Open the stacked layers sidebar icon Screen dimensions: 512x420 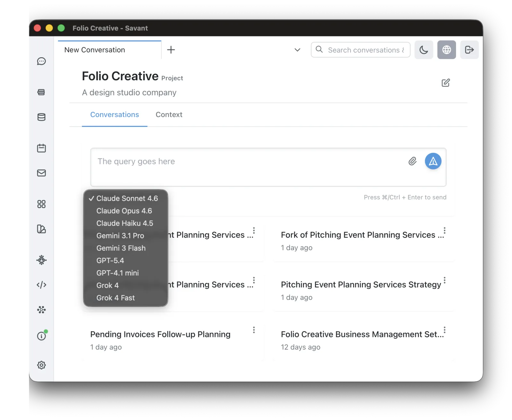(41, 92)
